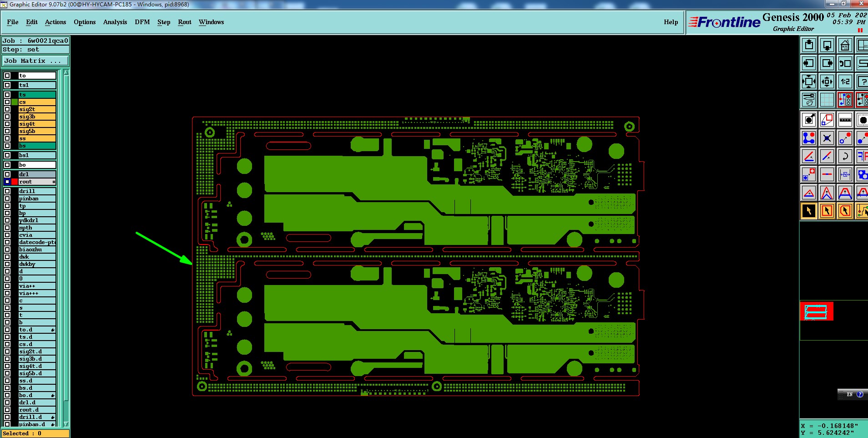Toggle the display checkbox for layer drill

pyautogui.click(x=7, y=191)
